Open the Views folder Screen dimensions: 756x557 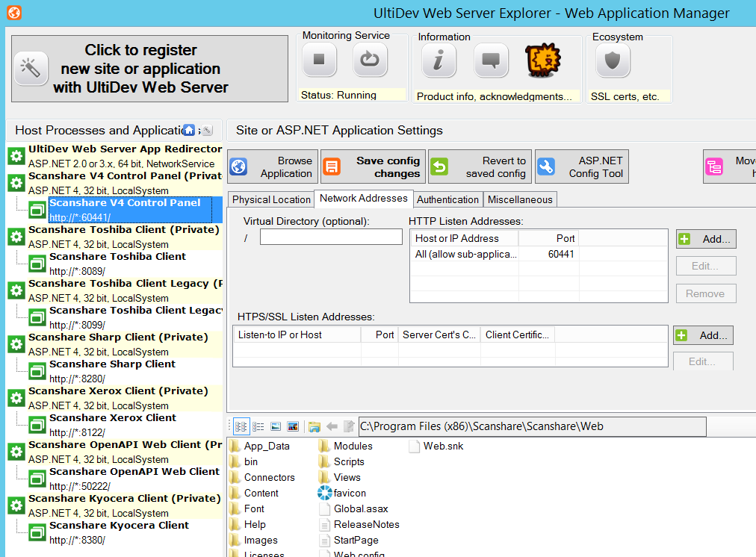(x=340, y=478)
